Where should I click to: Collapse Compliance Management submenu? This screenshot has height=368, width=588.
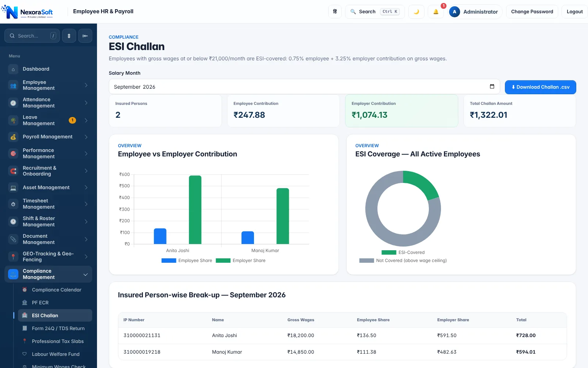tap(85, 275)
